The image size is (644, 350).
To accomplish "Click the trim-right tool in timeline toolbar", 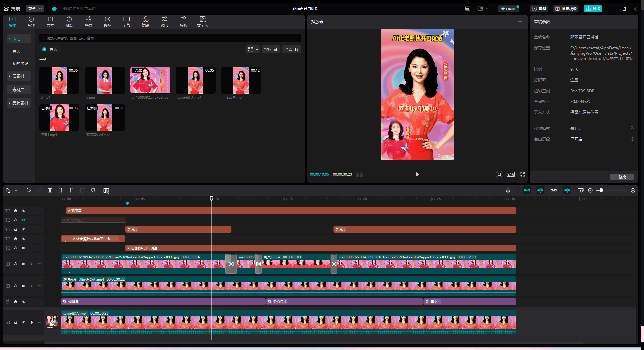I will [71, 190].
